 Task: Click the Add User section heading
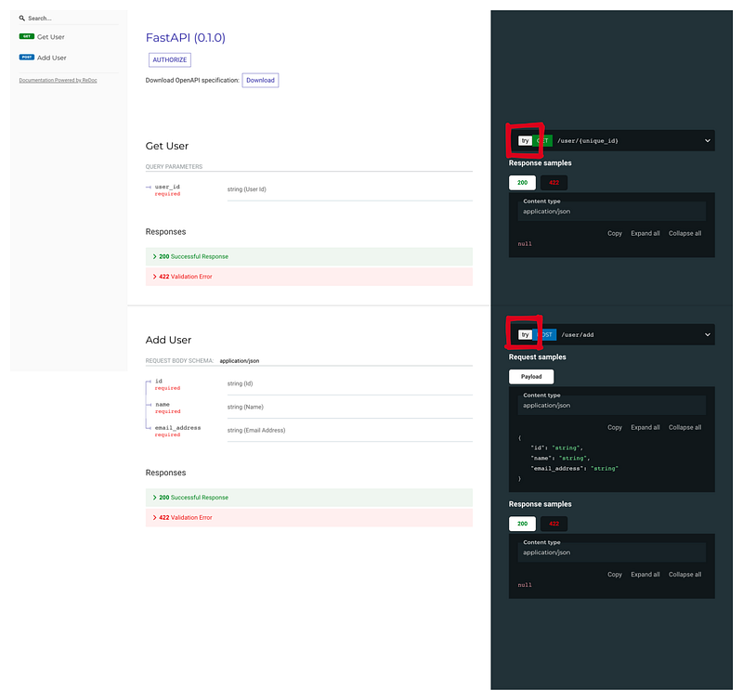tap(168, 340)
